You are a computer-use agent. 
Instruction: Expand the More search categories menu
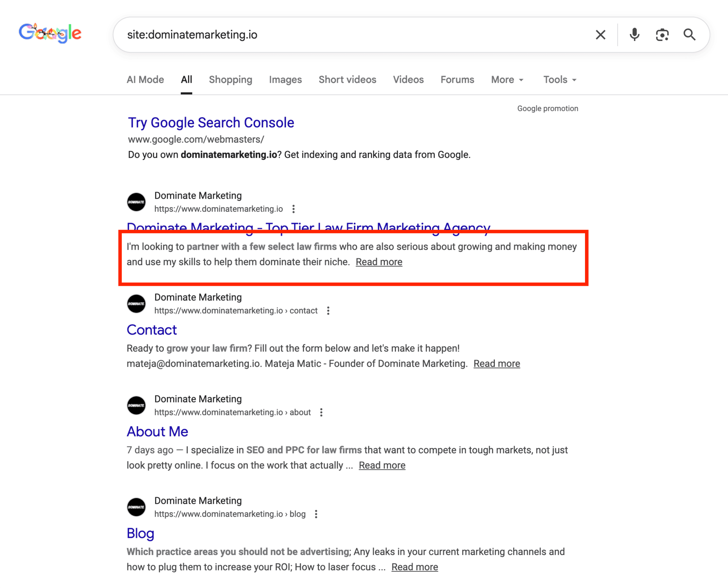coord(507,80)
